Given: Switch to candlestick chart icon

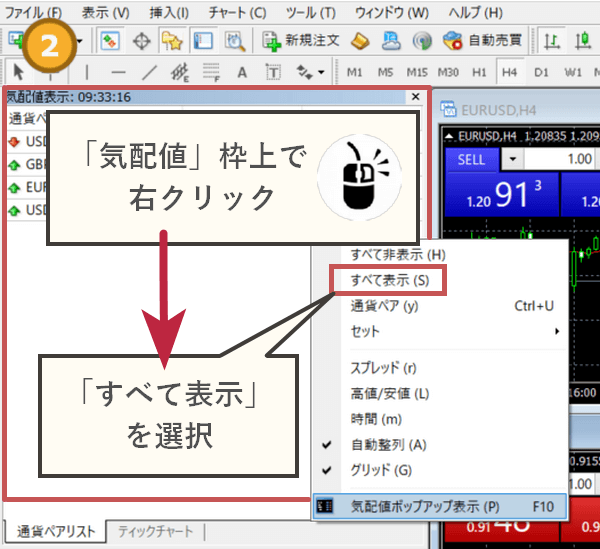Looking at the screenshot, I should click(x=583, y=40).
